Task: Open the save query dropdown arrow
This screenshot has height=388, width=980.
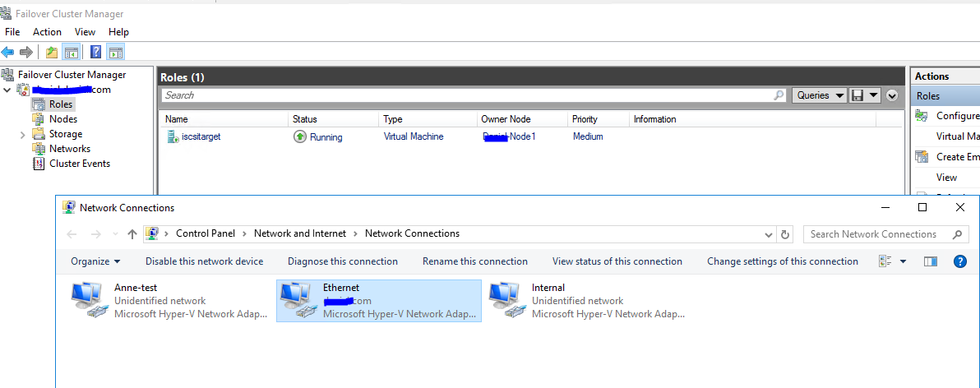Action: point(874,95)
